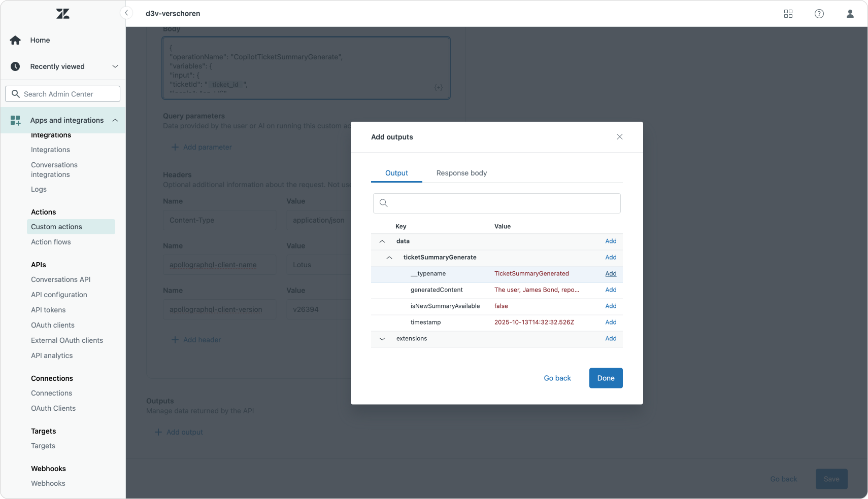The image size is (868, 499).
Task: Click the Apps and integrations icon
Action: point(15,120)
